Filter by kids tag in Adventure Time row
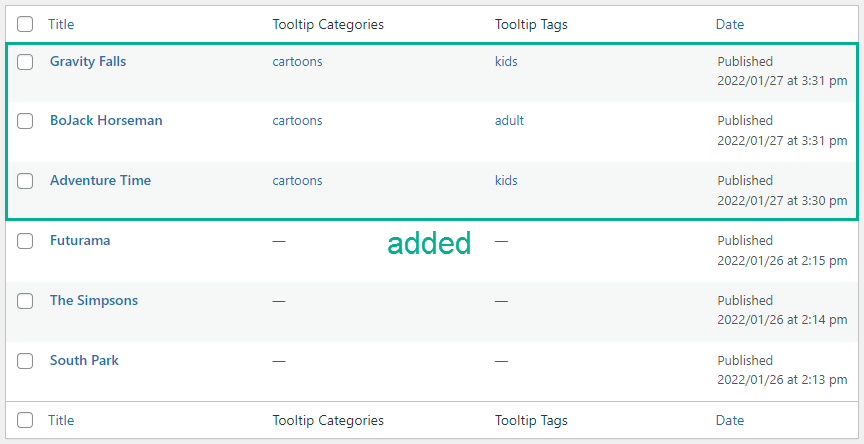The image size is (864, 444). pos(506,180)
